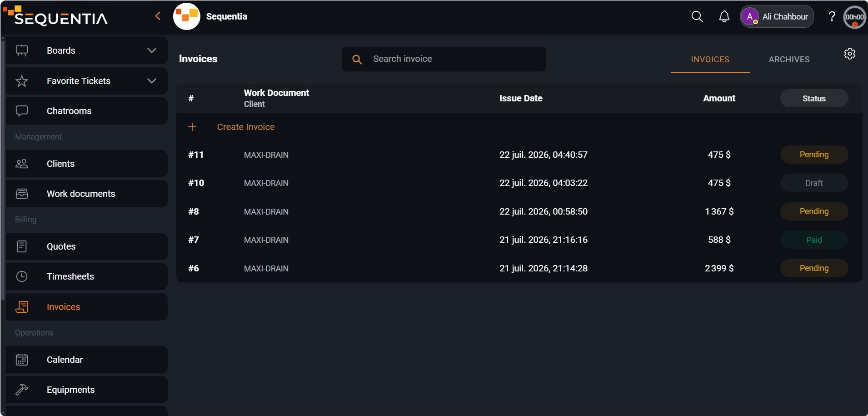The height and width of the screenshot is (416, 868).
Task: Click the orange search invoice magnifier icon
Action: click(357, 59)
